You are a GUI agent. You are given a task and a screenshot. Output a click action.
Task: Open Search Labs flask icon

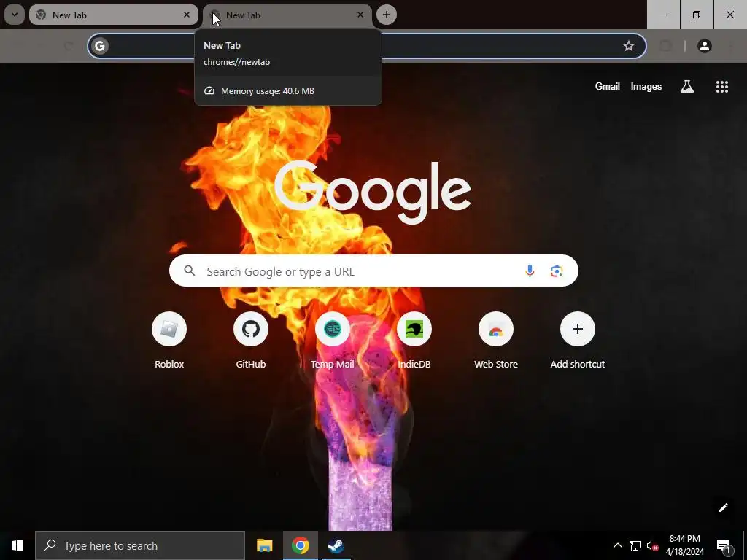pyautogui.click(x=687, y=86)
